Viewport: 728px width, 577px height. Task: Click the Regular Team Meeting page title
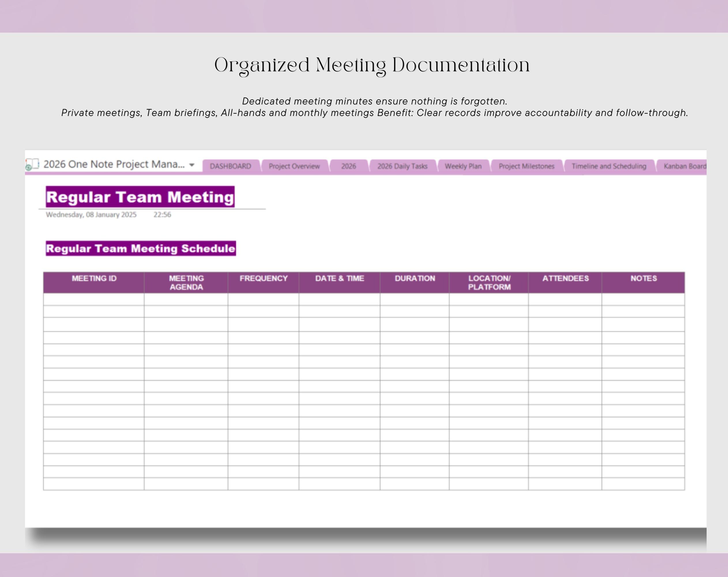tap(140, 197)
